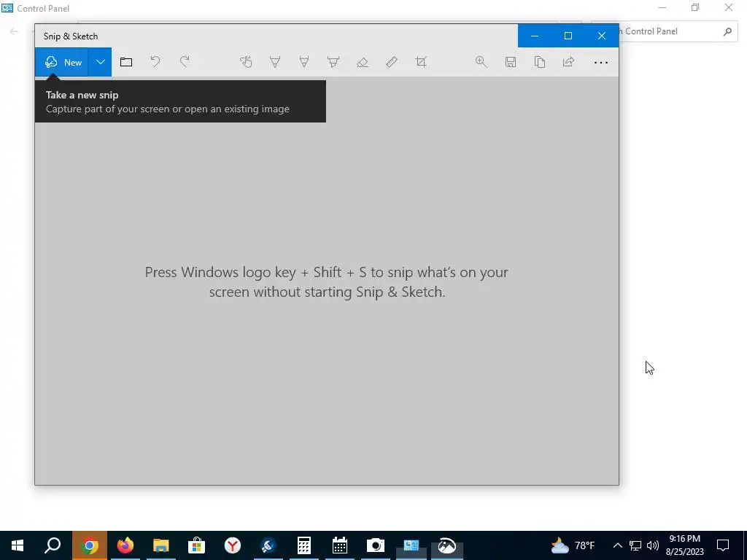Close the Snip & Sketch window
This screenshot has width=747, height=560.
[x=602, y=36]
